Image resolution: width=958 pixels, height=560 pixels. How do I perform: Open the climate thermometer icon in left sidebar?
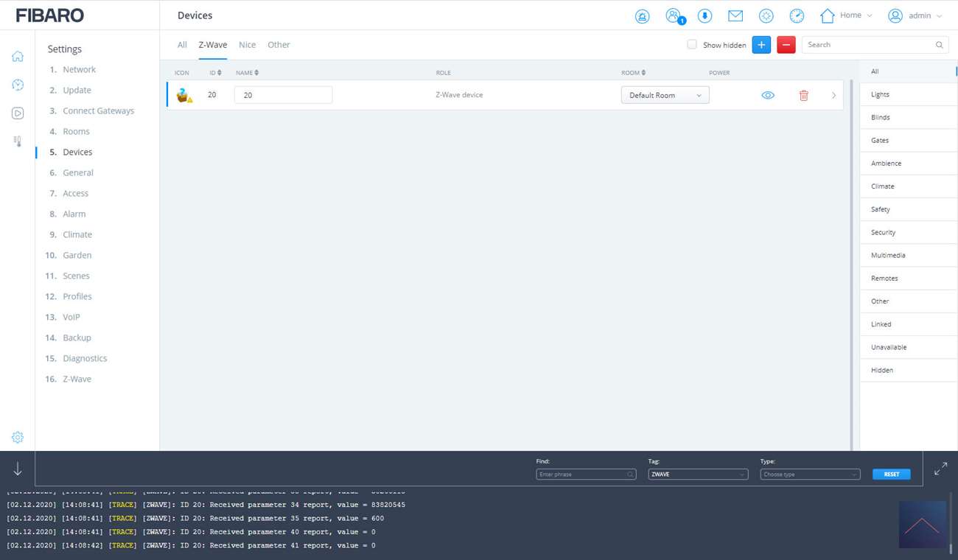[x=18, y=141]
